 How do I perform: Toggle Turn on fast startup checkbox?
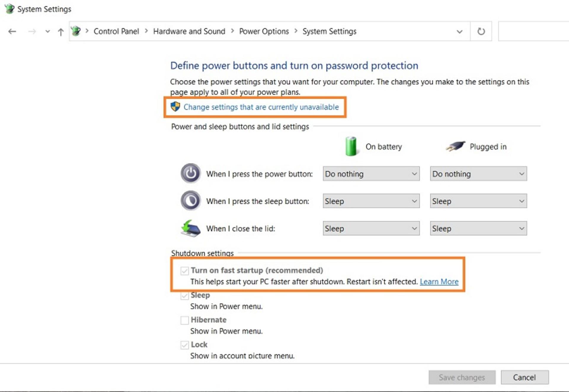[185, 271]
